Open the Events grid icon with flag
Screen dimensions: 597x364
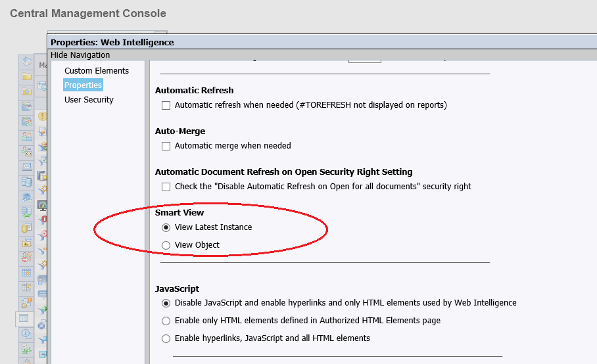(27, 288)
